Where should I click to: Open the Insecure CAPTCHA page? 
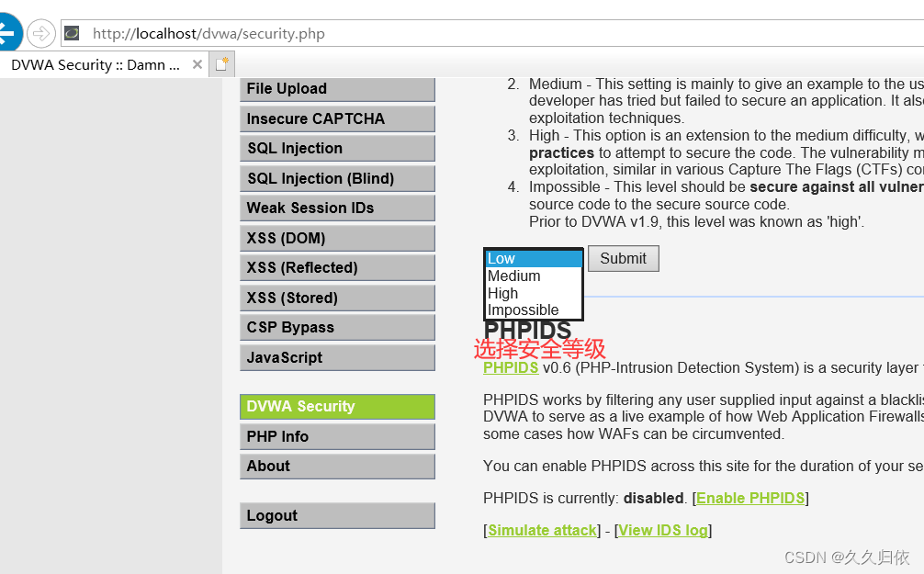337,119
